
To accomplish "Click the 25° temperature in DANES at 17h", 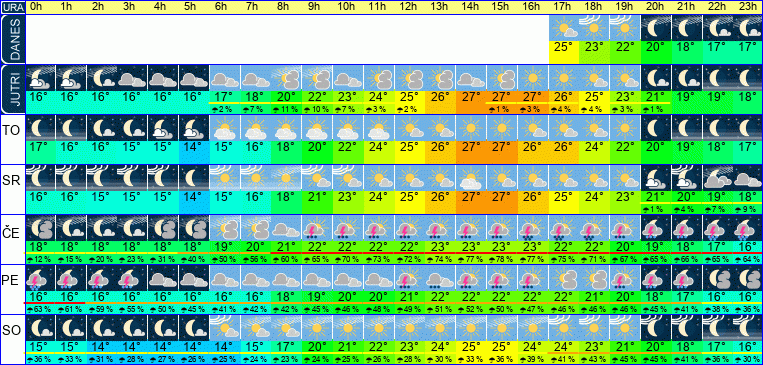I will (x=564, y=48).
